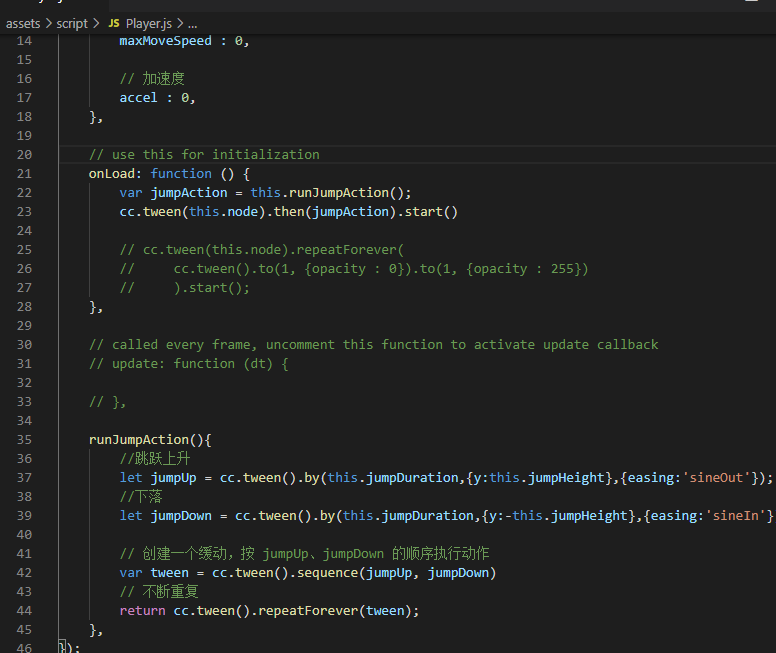776x653 pixels.
Task: Click the 'sineOut' string
Action: pos(716,478)
